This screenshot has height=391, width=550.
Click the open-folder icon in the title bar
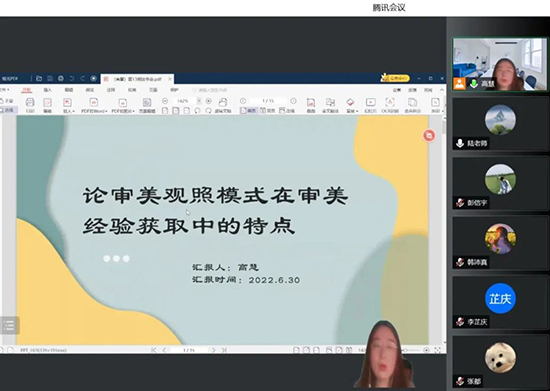click(x=39, y=78)
